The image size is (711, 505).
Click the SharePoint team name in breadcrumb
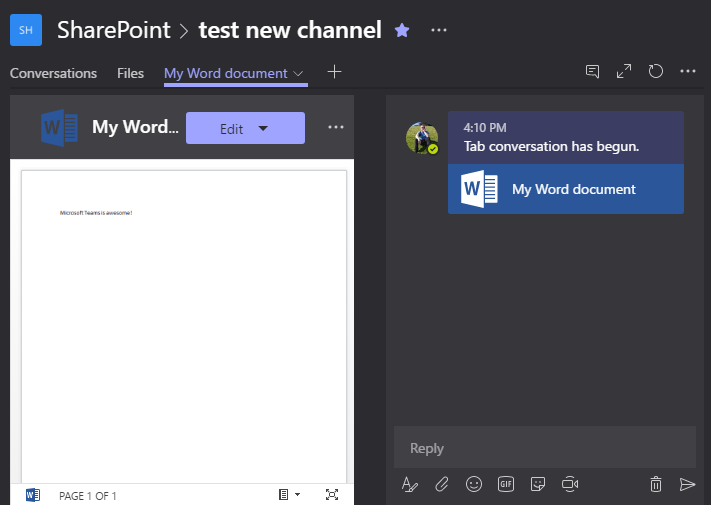tap(114, 30)
